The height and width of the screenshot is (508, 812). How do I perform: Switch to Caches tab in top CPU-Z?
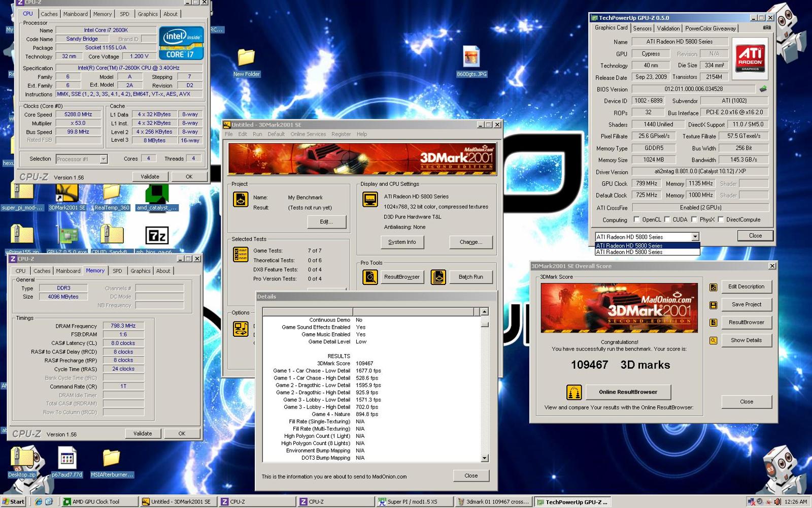tap(49, 14)
